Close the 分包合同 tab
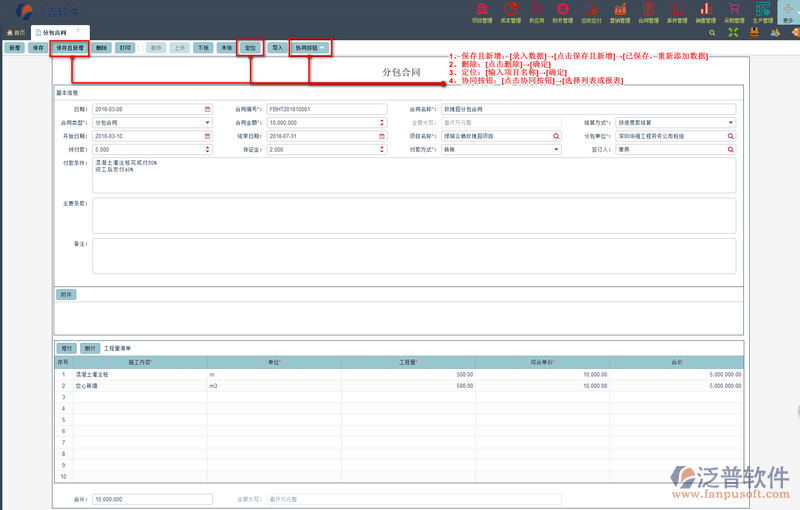This screenshot has width=800, height=510. point(78,30)
